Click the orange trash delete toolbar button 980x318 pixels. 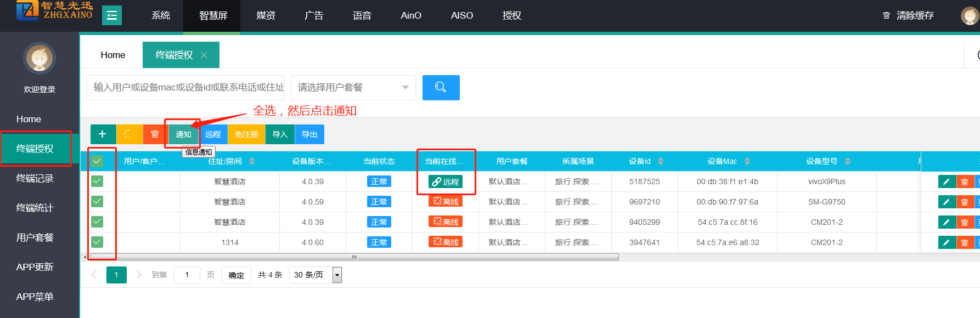click(x=155, y=134)
